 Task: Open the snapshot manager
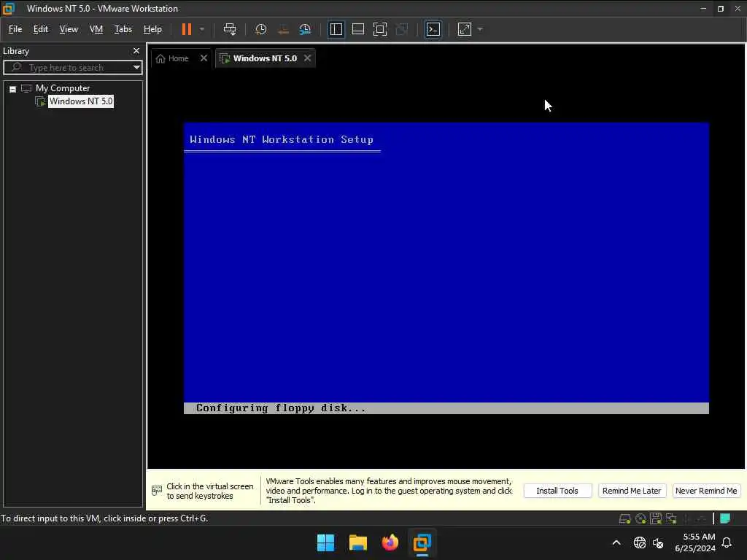(305, 29)
